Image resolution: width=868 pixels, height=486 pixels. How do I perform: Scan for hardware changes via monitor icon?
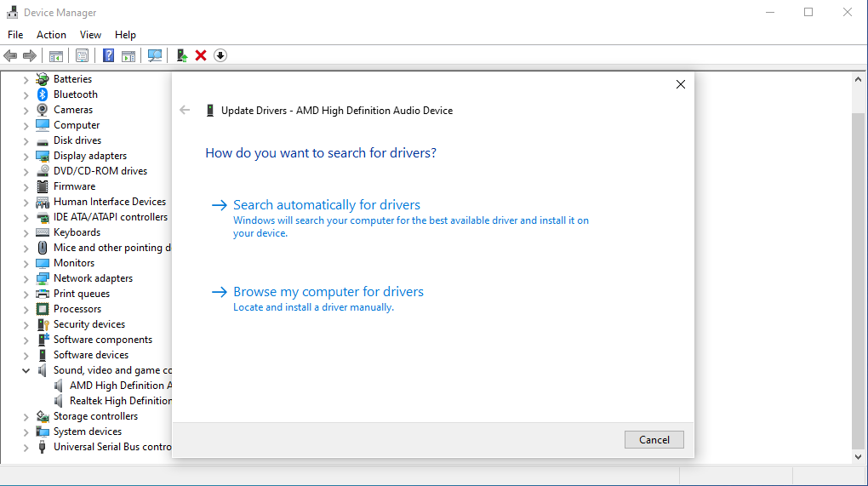pos(155,55)
